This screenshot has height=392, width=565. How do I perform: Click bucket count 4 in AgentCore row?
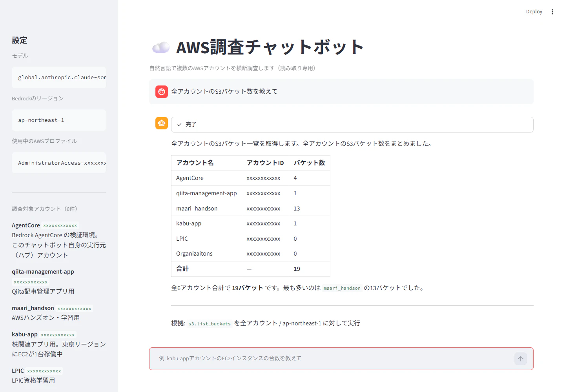click(295, 178)
